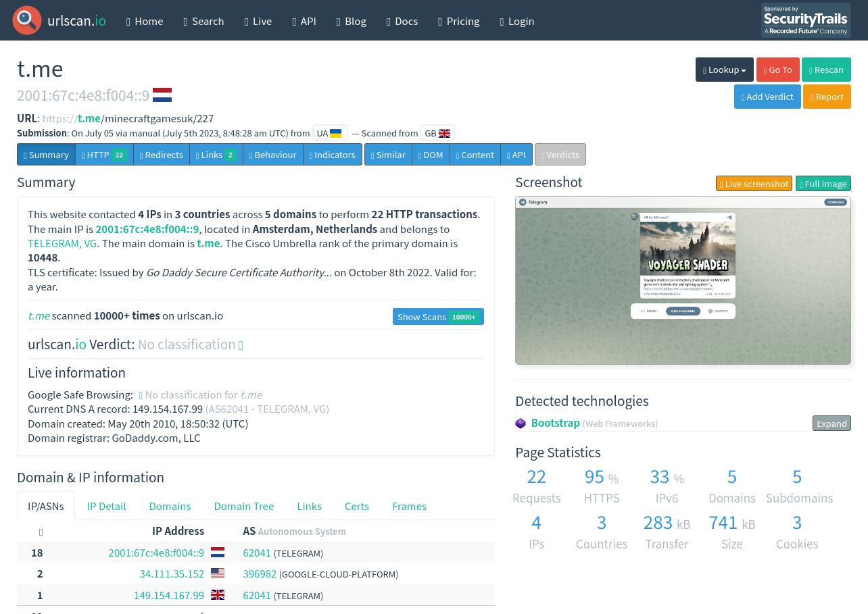Switch to the Frames tab
Viewport: 868px width, 614px height.
(409, 506)
